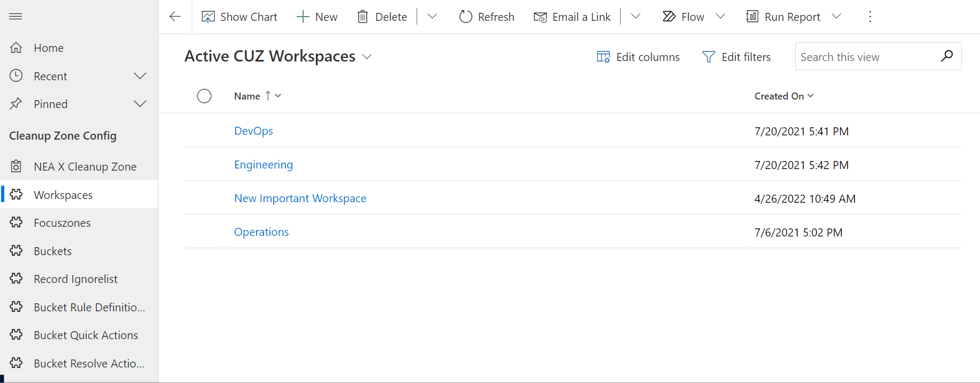Click the Delete trash can icon
Viewport: 980px width, 383px height.
click(363, 17)
